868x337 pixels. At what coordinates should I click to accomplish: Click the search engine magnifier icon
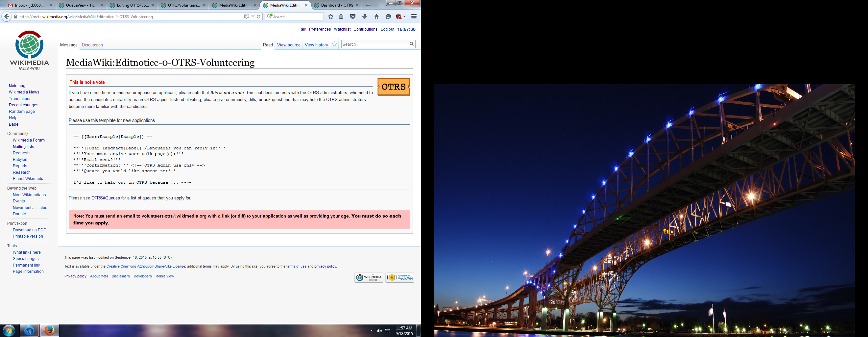[x=270, y=16]
